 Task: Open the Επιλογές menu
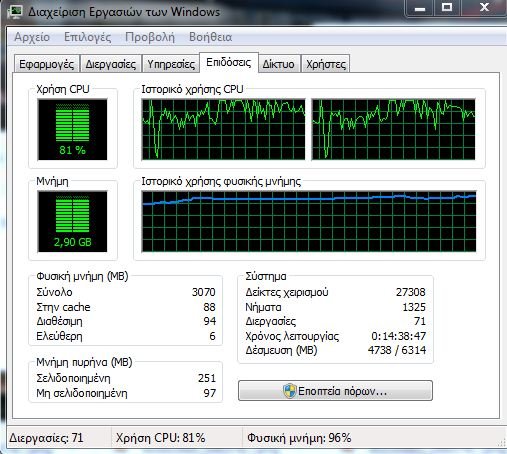(x=88, y=37)
